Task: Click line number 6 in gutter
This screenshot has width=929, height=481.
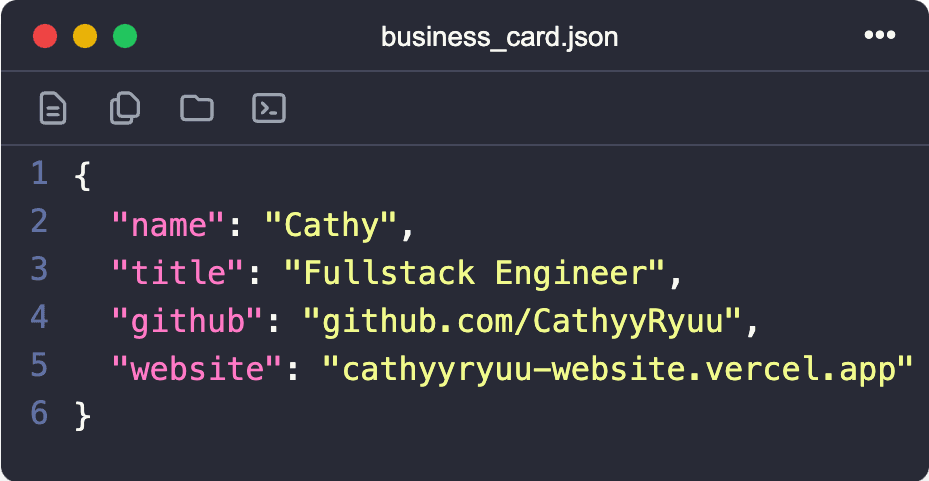Action: [39, 413]
